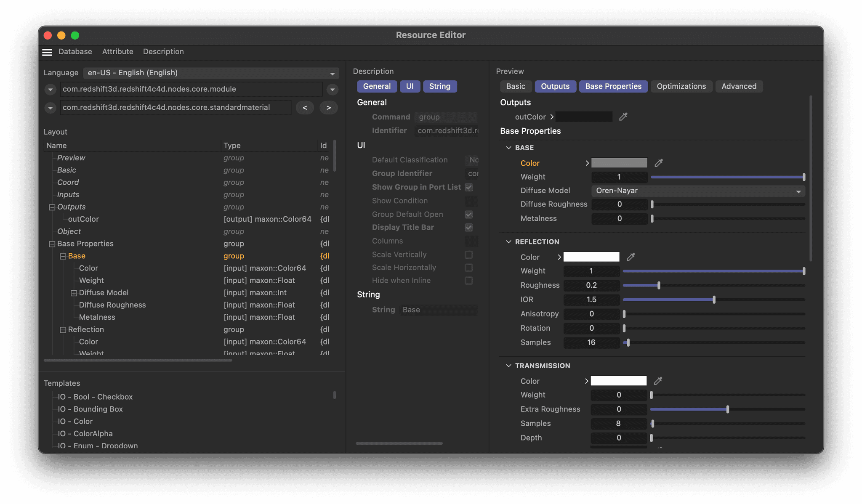862x504 pixels.
Task: Click the outColor black swatch
Action: pos(584,117)
